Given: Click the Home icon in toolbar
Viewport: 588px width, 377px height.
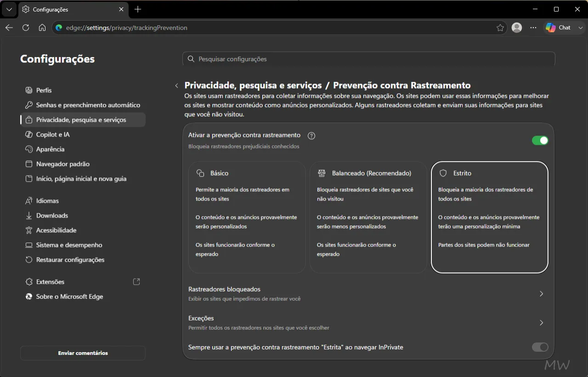Looking at the screenshot, I should (x=42, y=28).
